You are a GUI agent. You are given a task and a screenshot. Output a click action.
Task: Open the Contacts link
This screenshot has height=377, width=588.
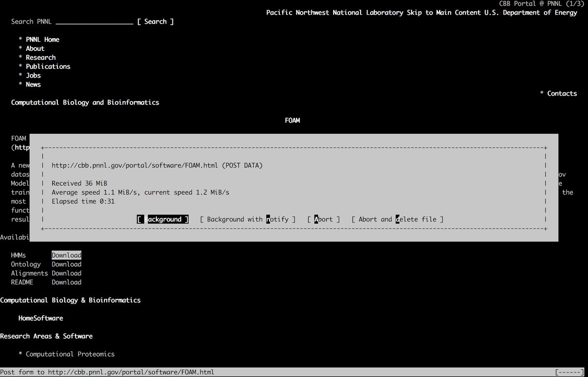coord(562,93)
